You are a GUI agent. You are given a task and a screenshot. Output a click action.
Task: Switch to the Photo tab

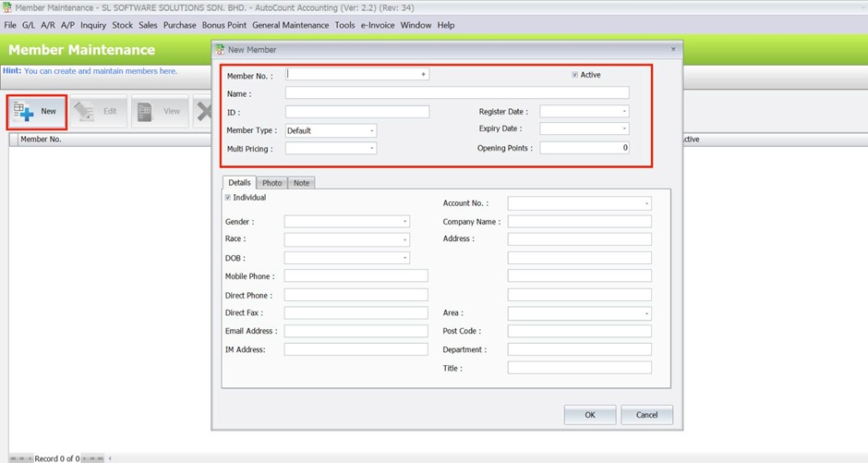pyautogui.click(x=271, y=183)
